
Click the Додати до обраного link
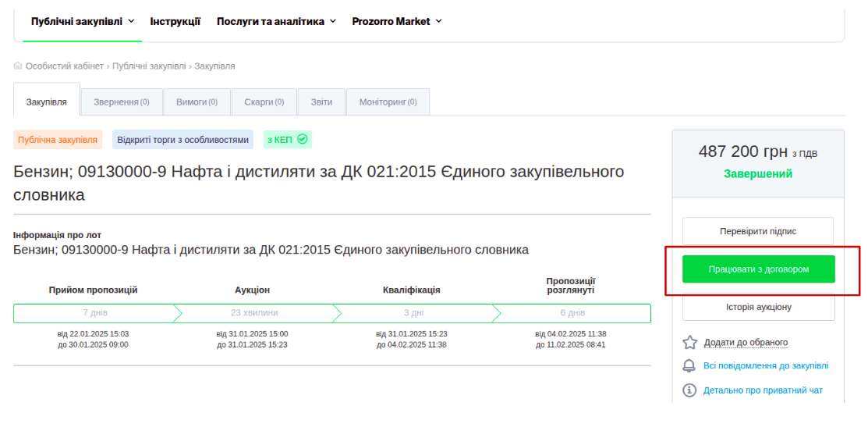(746, 342)
